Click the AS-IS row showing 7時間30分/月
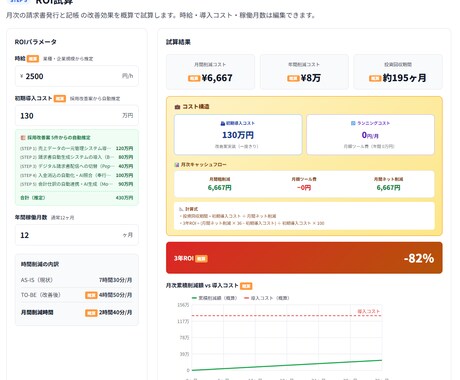This screenshot has width=460, height=380. click(x=76, y=280)
